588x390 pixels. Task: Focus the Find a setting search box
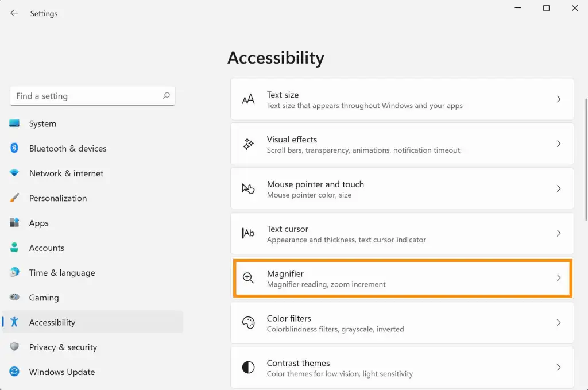pyautogui.click(x=92, y=96)
